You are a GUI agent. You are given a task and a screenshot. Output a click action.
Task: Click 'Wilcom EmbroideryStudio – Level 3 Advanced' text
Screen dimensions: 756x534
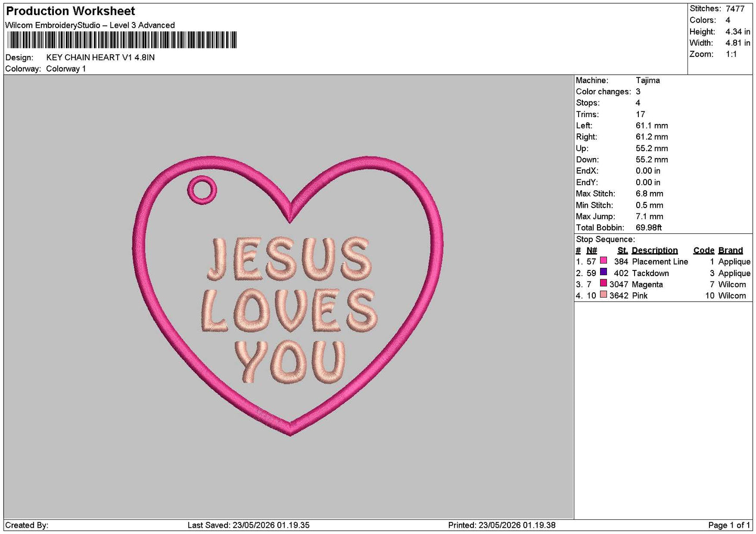tap(90, 25)
